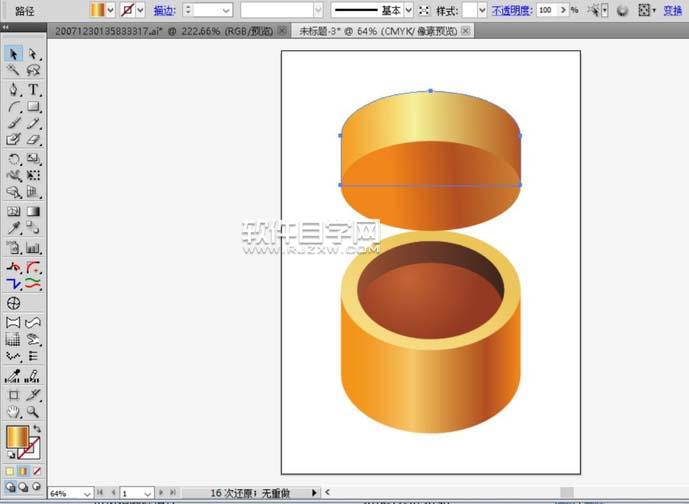
Task: Open the fill color dropdown
Action: pos(112,10)
